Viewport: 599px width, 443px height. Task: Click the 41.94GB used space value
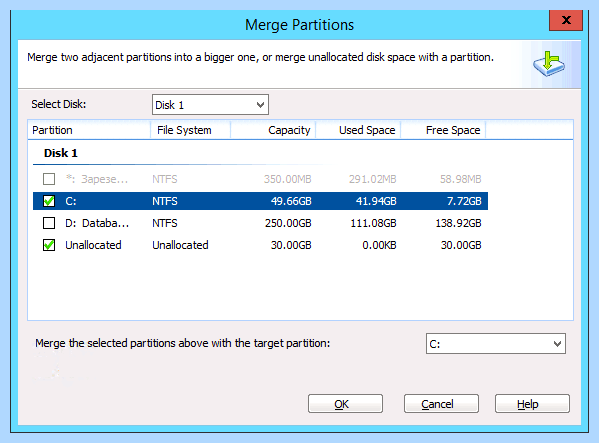[376, 201]
